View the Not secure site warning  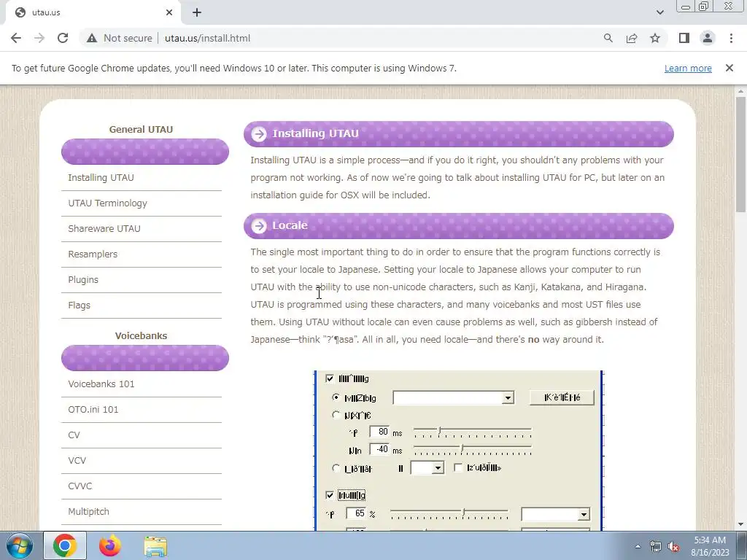(x=120, y=38)
